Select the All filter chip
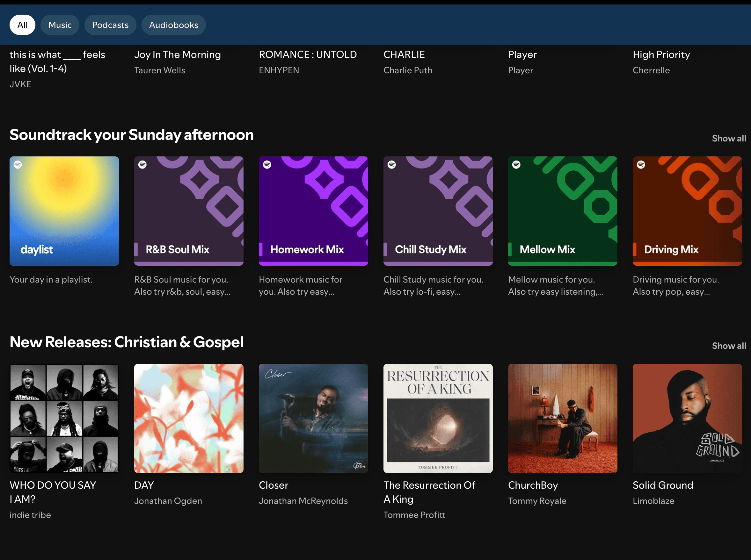The width and height of the screenshot is (751, 560). (22, 25)
